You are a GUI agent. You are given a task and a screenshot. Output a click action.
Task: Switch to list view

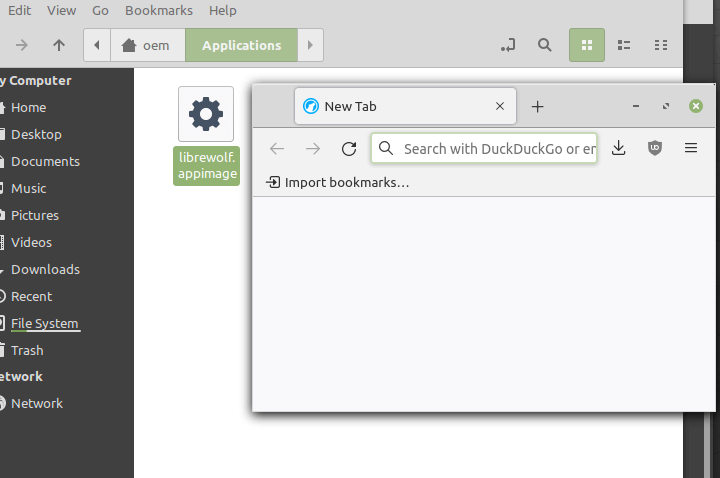tap(624, 45)
